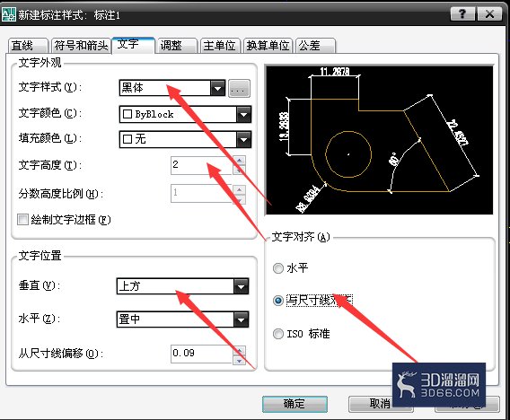This screenshot has height=420, width=510.
Task: Switch to the 符号和箭头 tab
Action: (x=81, y=46)
